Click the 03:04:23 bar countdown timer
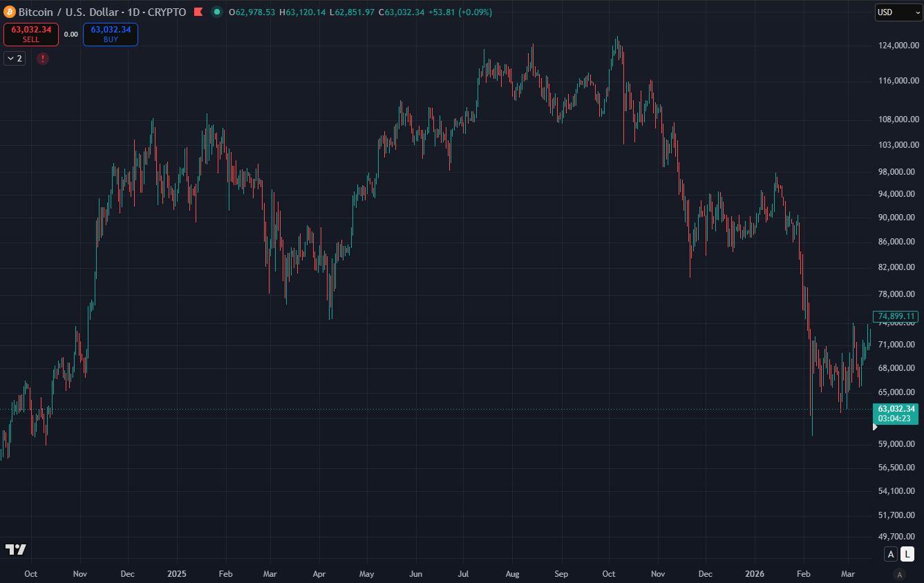The image size is (924, 583). [896, 419]
